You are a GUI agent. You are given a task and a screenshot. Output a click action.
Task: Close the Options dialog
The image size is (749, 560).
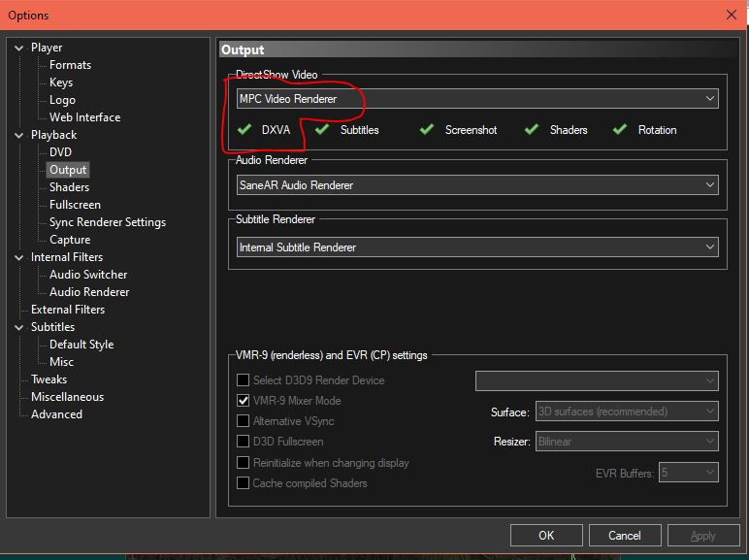[732, 15]
